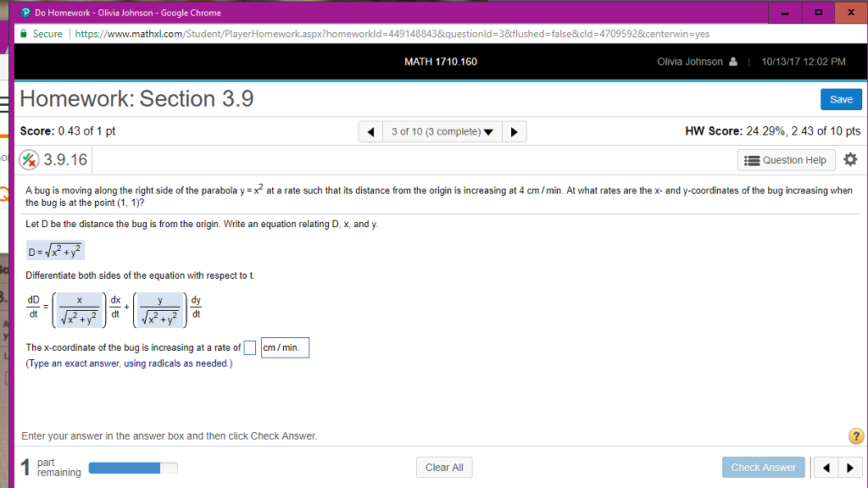Expand the 3 of 10 question list dropdown

click(x=442, y=130)
